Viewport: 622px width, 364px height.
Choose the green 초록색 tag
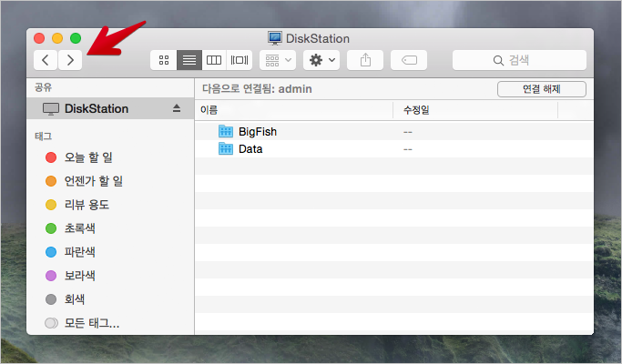click(x=70, y=228)
